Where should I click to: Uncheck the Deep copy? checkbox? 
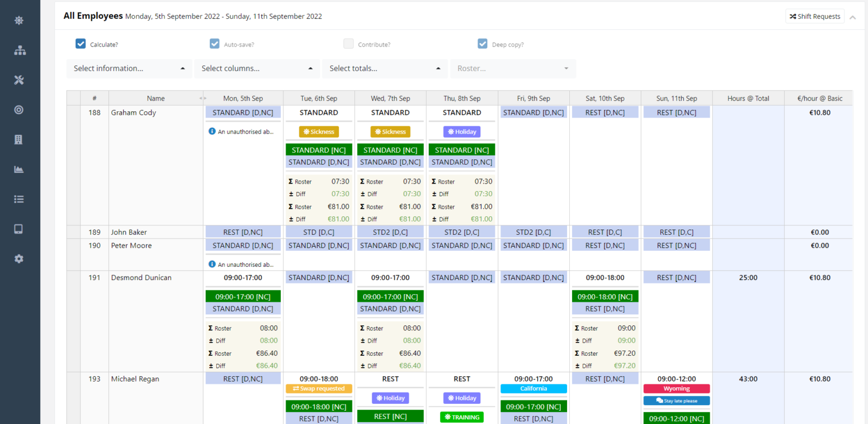(x=483, y=43)
